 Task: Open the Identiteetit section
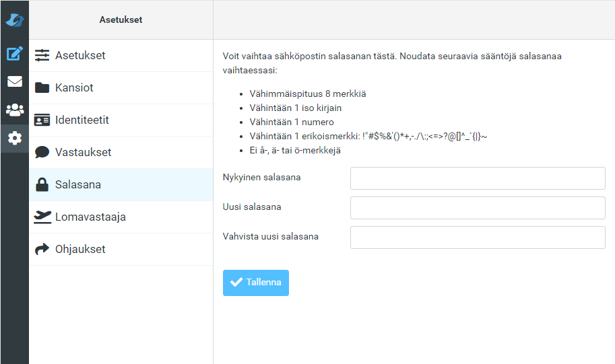121,120
